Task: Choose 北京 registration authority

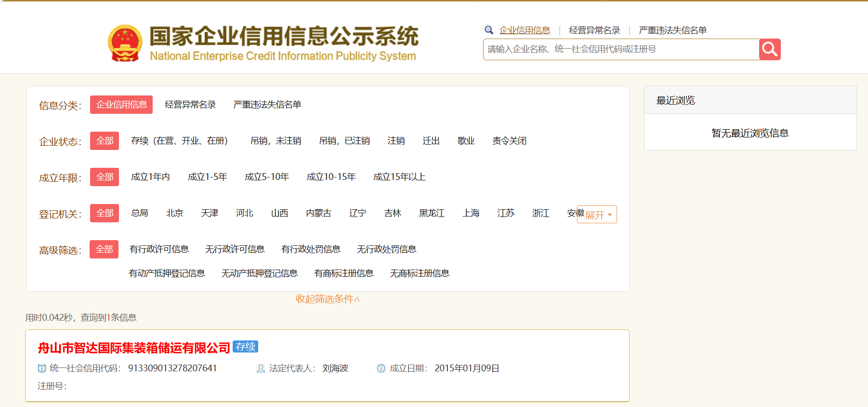Action: coord(174,213)
